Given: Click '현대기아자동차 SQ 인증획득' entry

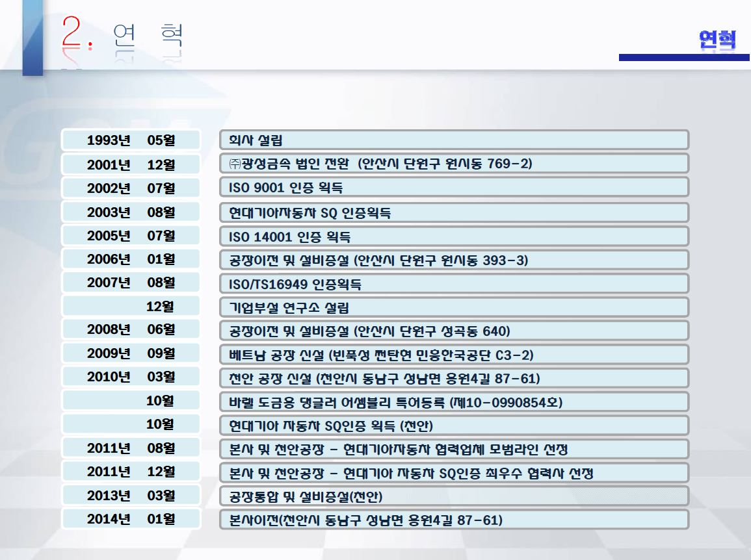Looking at the screenshot, I should tap(454, 212).
